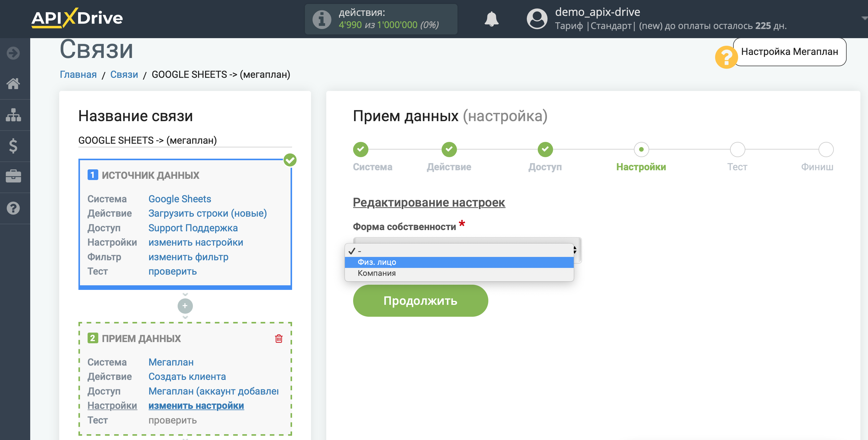Click the actions counter panel
Viewport: 868px width, 440px height.
click(381, 19)
